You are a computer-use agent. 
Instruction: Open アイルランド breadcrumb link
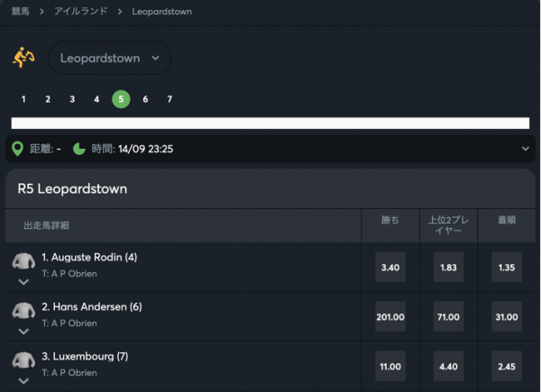[81, 12]
